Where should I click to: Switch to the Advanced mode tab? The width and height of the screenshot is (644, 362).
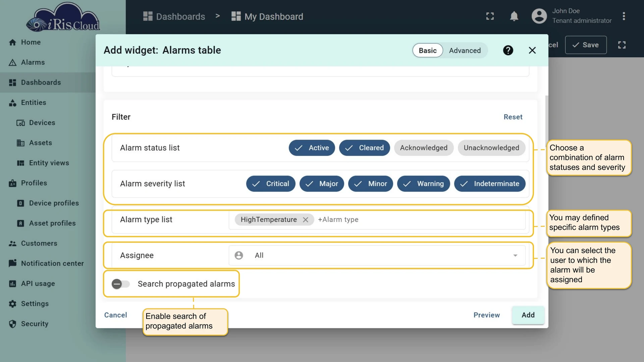coord(465,51)
